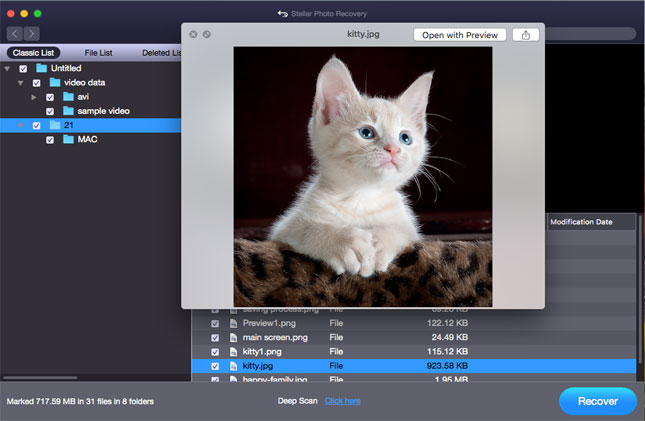The height and width of the screenshot is (421, 645).
Task: Select the Untitled tree item
Action: [x=66, y=68]
